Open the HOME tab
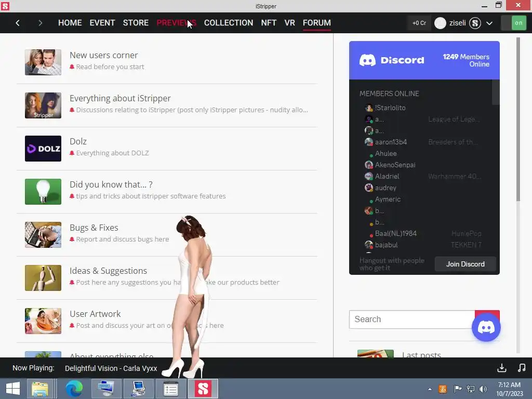Screen dimensions: 532x399 (x=70, y=23)
